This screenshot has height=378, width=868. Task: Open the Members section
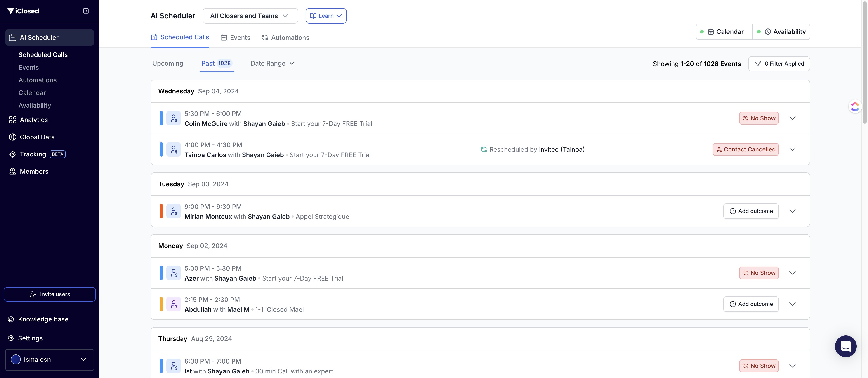(x=34, y=172)
